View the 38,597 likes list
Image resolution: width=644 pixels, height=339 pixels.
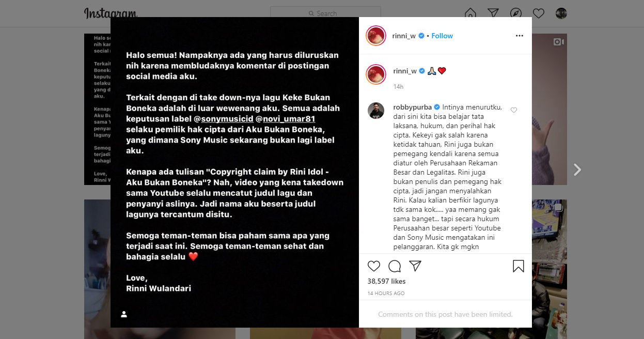(386, 282)
